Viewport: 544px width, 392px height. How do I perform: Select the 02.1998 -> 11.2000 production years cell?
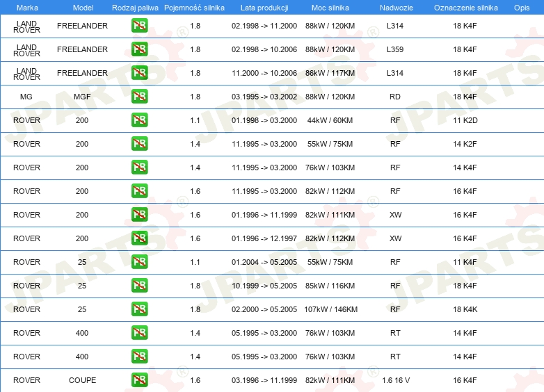pos(264,26)
